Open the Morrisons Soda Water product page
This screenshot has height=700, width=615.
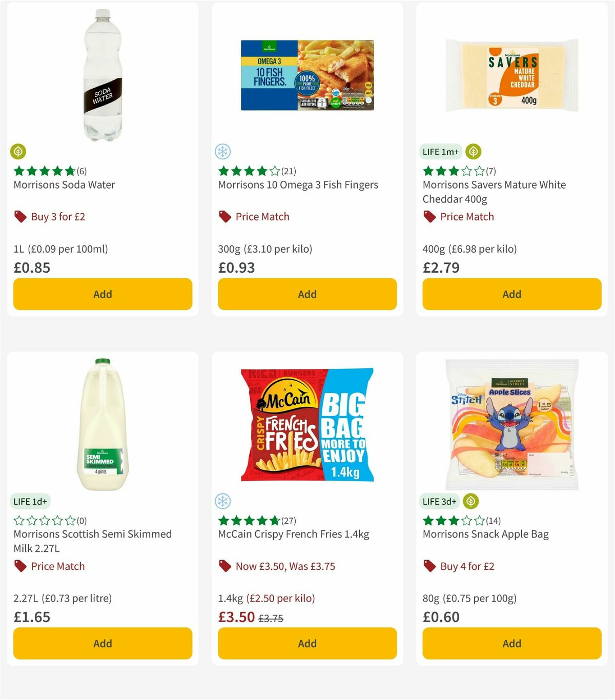pyautogui.click(x=64, y=185)
